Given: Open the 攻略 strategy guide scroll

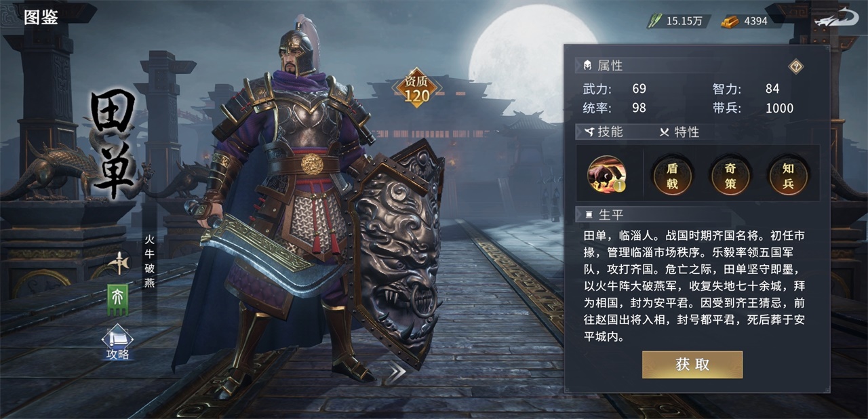Looking at the screenshot, I should tap(117, 343).
